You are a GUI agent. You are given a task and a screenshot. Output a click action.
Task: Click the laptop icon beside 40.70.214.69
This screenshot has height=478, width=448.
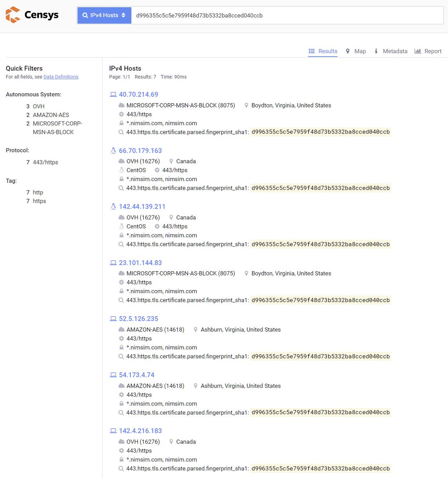tap(113, 94)
